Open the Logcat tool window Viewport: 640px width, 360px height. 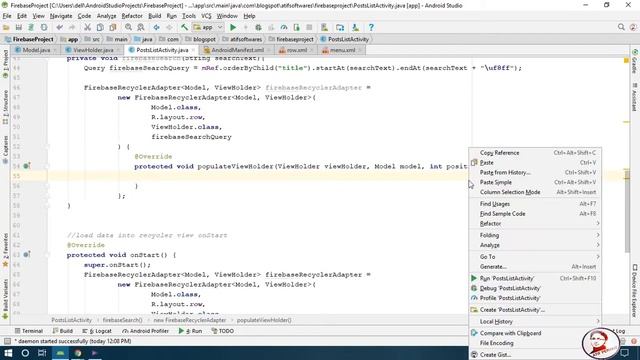tap(97, 331)
